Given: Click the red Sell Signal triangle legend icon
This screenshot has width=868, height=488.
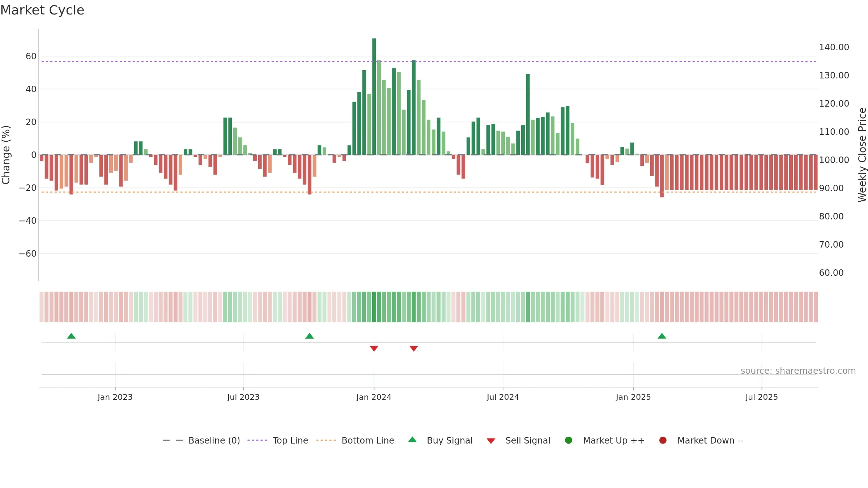Looking at the screenshot, I should coord(491,441).
